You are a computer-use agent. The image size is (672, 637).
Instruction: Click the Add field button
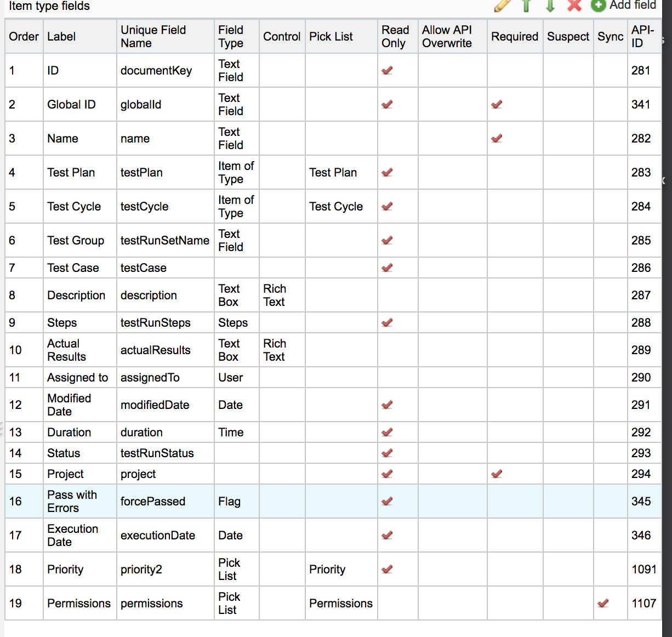(x=623, y=5)
